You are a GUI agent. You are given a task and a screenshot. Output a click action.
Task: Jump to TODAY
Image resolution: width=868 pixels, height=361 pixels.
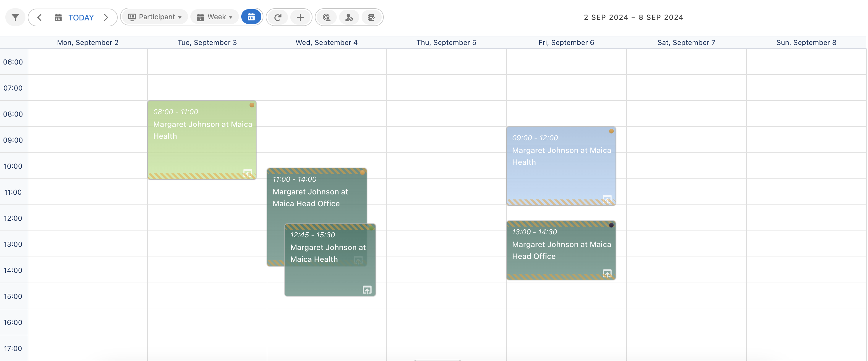81,17
